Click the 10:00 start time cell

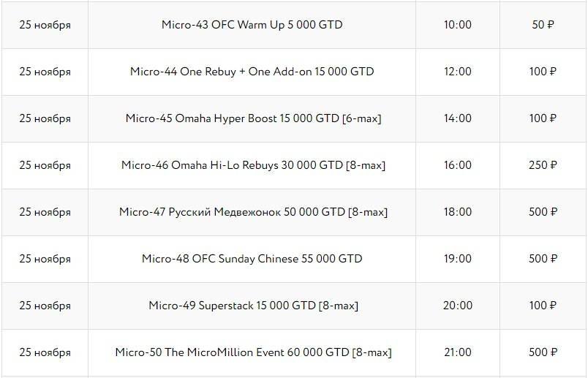pyautogui.click(x=457, y=25)
